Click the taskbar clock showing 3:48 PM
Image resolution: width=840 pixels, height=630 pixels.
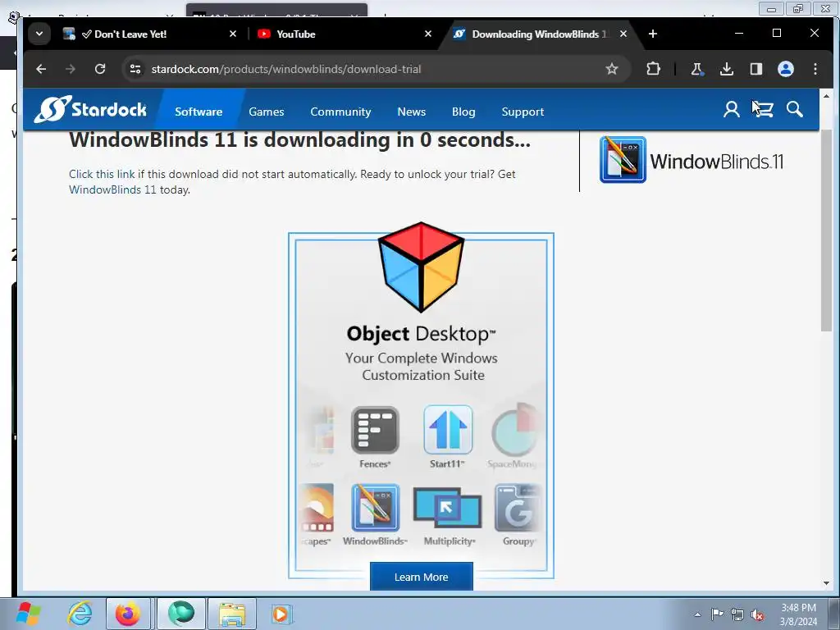pyautogui.click(x=798, y=614)
